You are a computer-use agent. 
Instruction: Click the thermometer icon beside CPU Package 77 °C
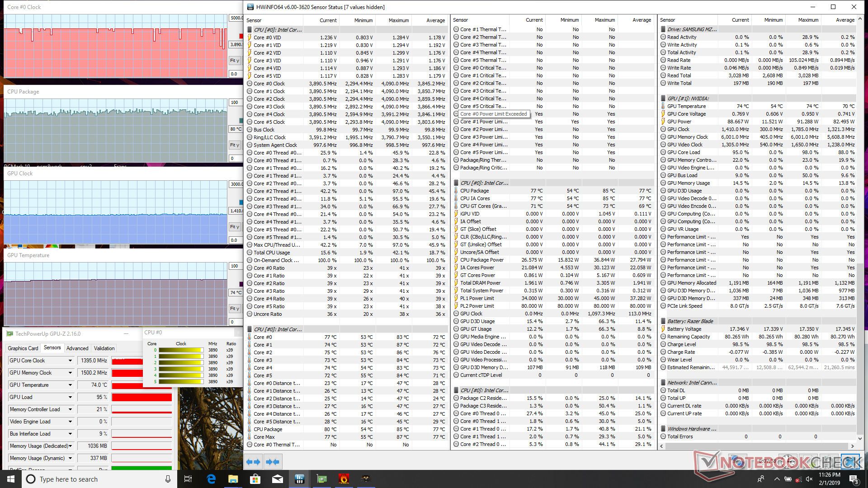coord(456,191)
